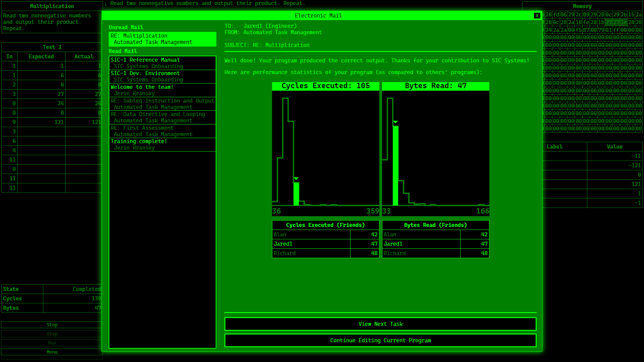Click "Continue Editing Current Program"
Viewport: 644px width, 362px height.
click(380, 340)
